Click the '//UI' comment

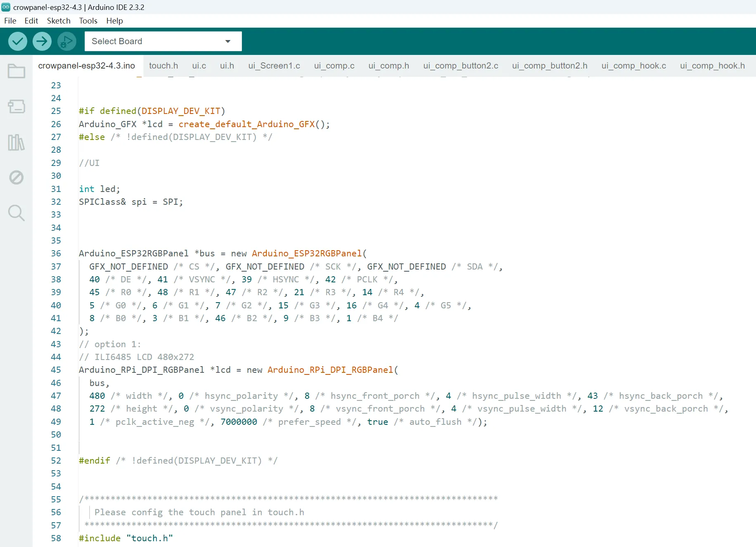(89, 163)
